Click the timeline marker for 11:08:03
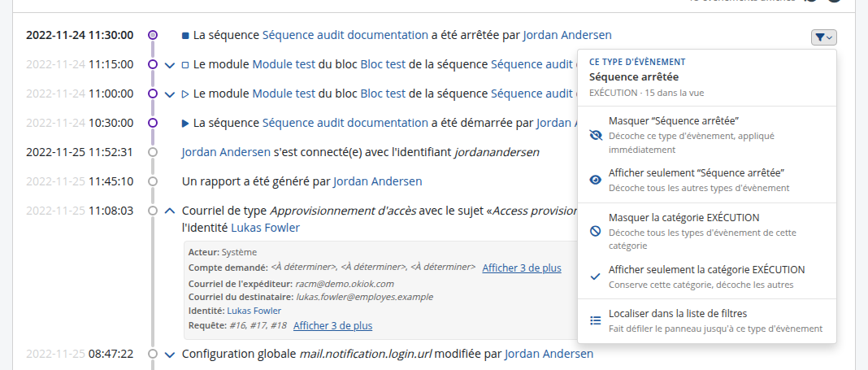This screenshot has width=868, height=370. pos(154,211)
